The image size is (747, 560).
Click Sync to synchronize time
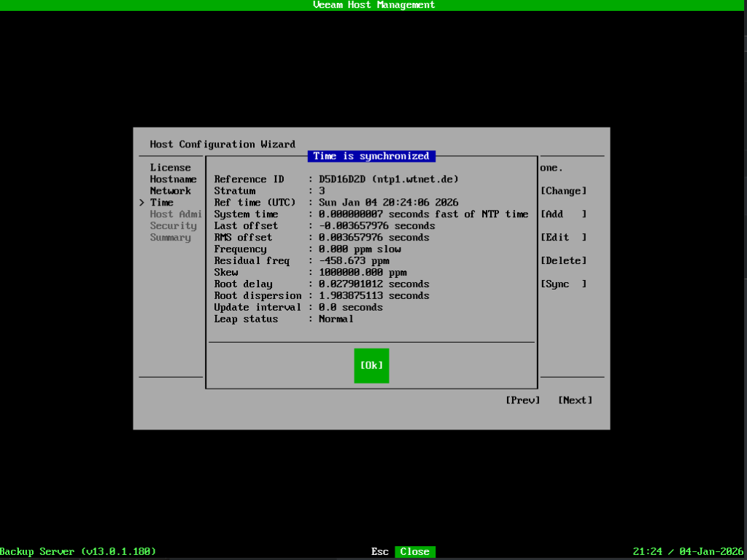coord(563,284)
